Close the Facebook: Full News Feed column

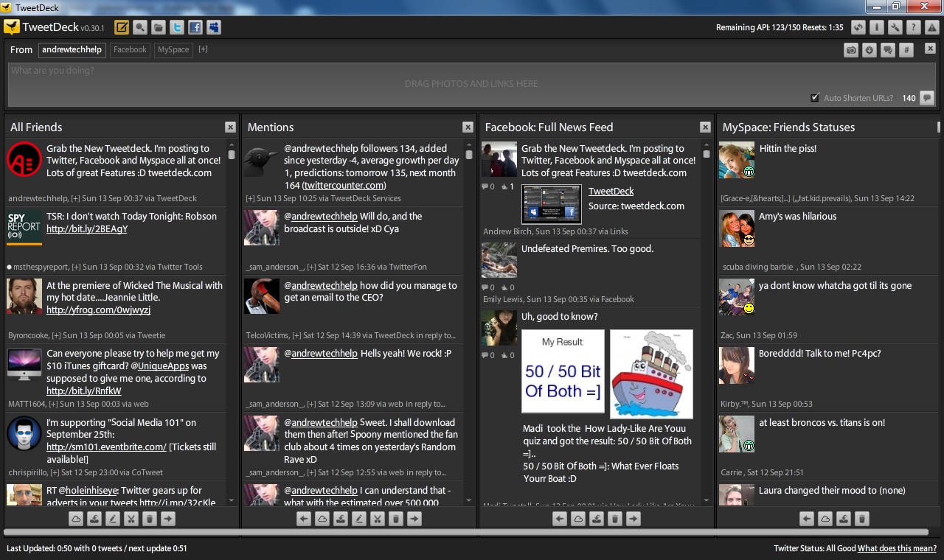coord(705,127)
